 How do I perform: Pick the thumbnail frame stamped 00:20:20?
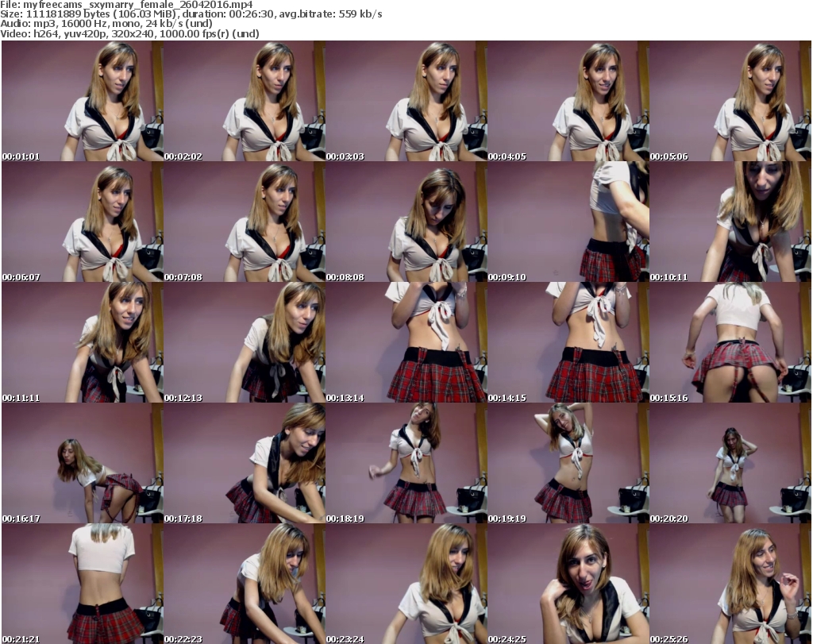[730, 463]
